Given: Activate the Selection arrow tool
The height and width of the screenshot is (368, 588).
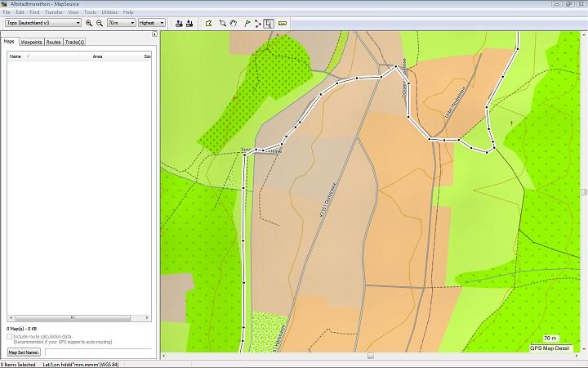Looking at the screenshot, I should pyautogui.click(x=269, y=23).
